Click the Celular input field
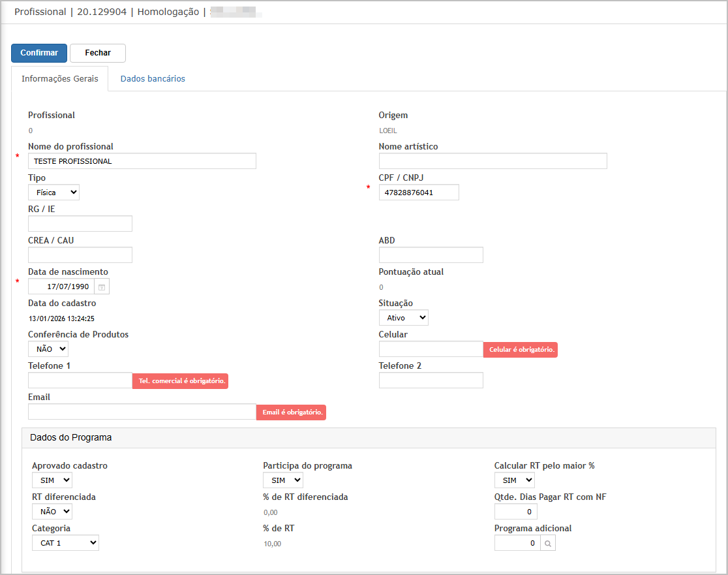Image resolution: width=728 pixels, height=575 pixels. (431, 349)
